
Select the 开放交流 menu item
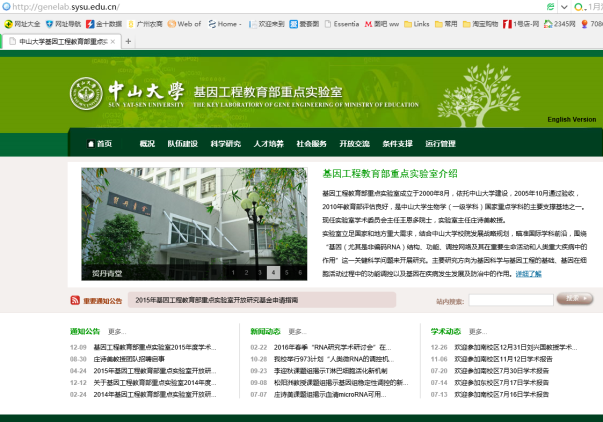pyautogui.click(x=354, y=144)
